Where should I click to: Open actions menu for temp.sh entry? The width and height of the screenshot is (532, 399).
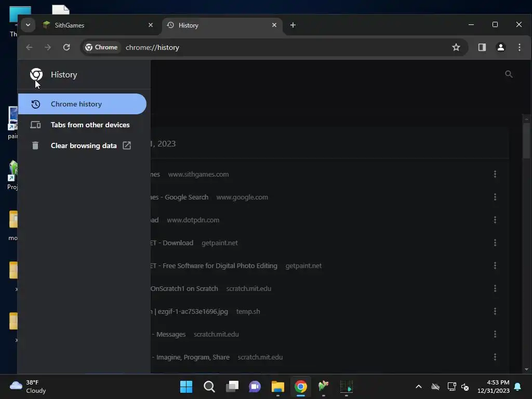[495, 312]
